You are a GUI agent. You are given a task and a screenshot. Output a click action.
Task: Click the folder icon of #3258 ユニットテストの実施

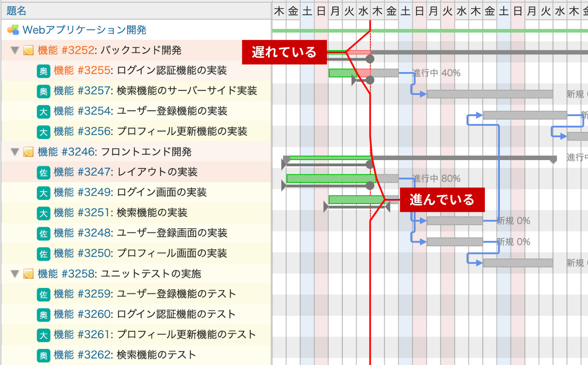coord(28,274)
